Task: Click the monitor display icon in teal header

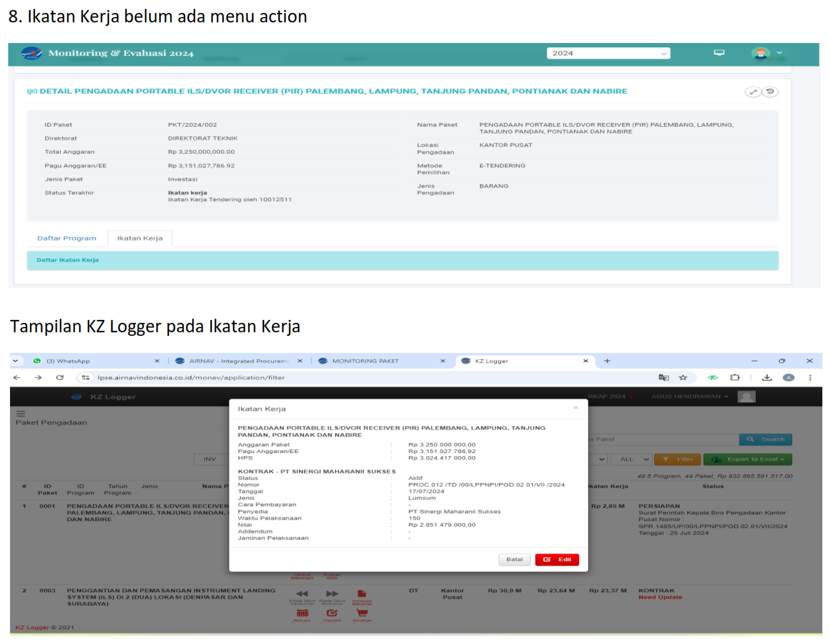Action: 719,53
